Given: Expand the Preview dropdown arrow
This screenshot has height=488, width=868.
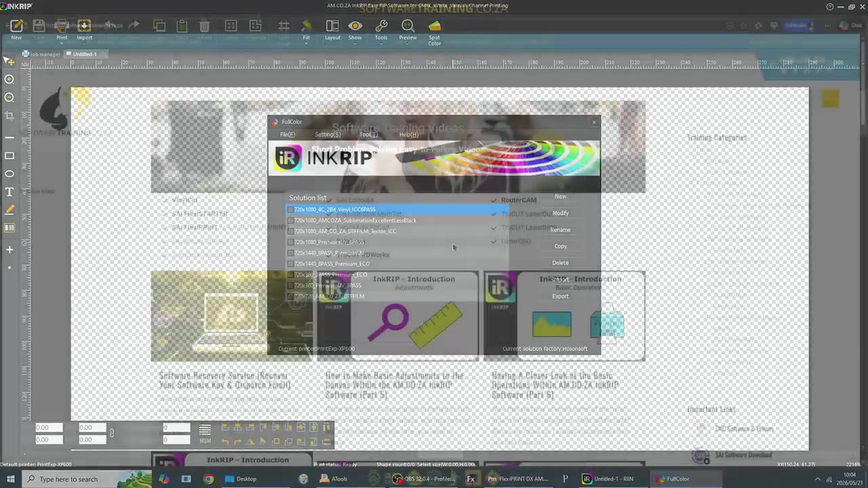Looking at the screenshot, I should pyautogui.click(x=408, y=44).
